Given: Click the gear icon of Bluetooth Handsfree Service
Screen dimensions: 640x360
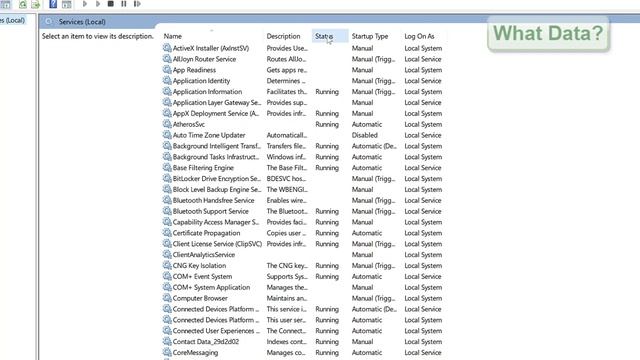Looking at the screenshot, I should [167, 200].
